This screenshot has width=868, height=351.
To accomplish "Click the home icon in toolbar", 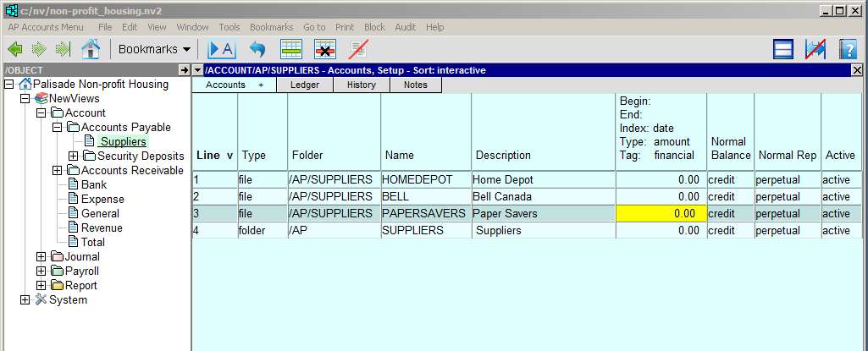I will pos(90,49).
